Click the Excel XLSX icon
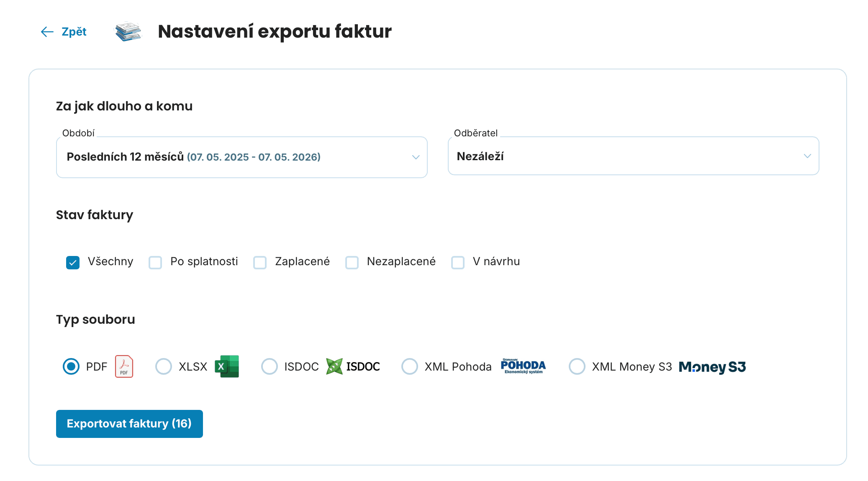868x481 pixels. [227, 366]
